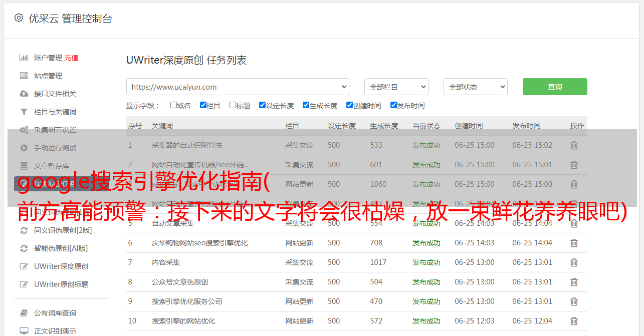Click publish time 06-25 12:04
644x336 pixels.
coord(532,321)
